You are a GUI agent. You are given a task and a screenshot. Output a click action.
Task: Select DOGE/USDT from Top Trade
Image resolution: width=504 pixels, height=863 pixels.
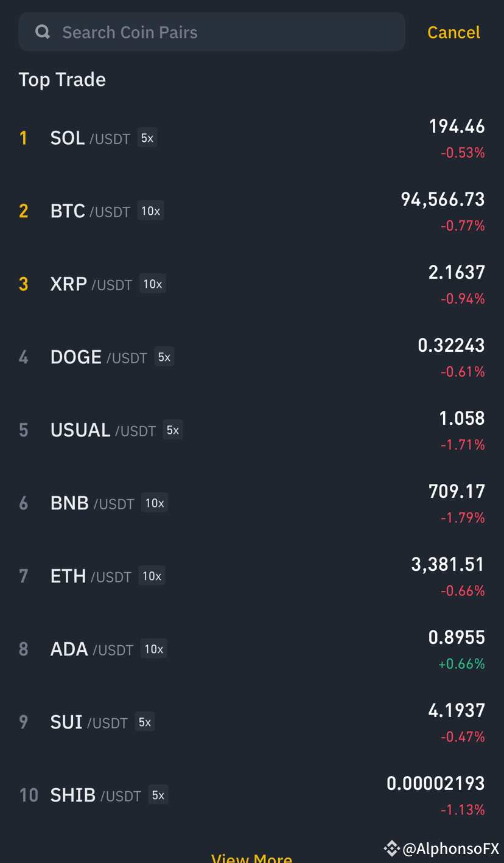252,357
